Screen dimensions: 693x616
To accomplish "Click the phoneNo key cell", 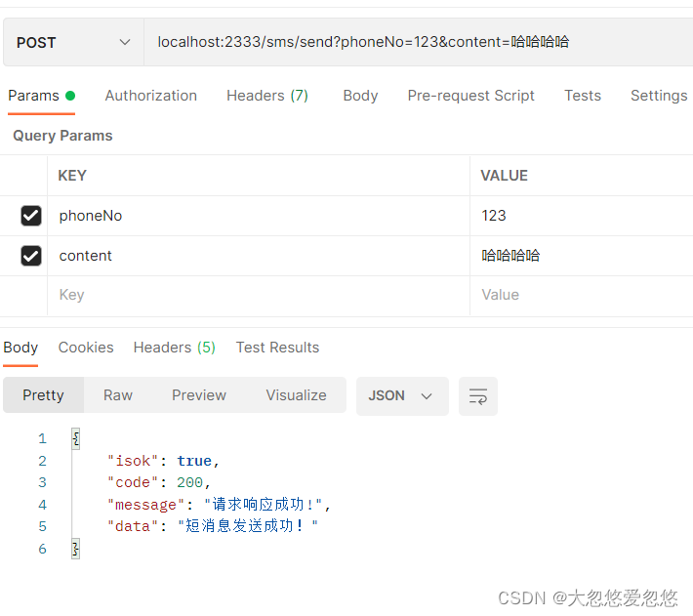I will click(259, 216).
